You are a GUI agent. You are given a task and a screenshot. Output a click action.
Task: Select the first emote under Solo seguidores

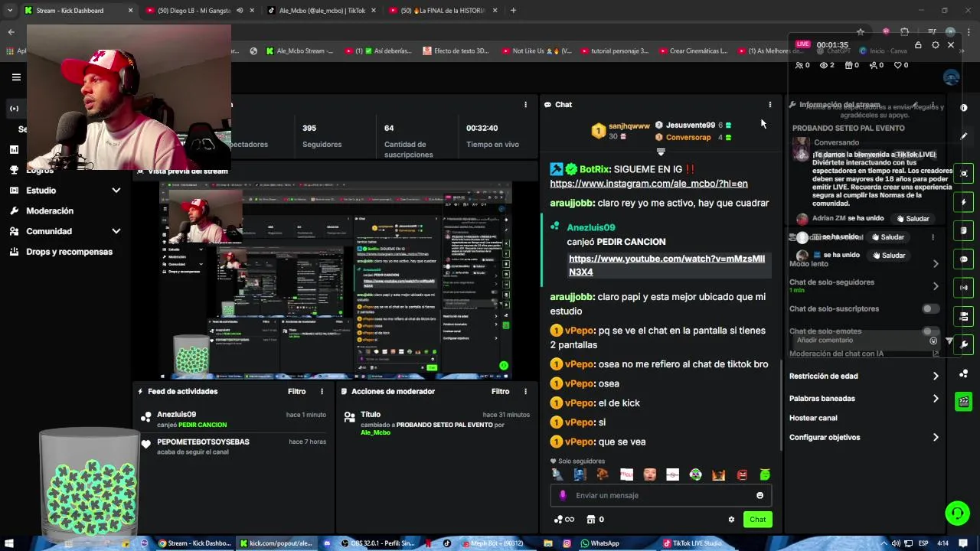(557, 474)
